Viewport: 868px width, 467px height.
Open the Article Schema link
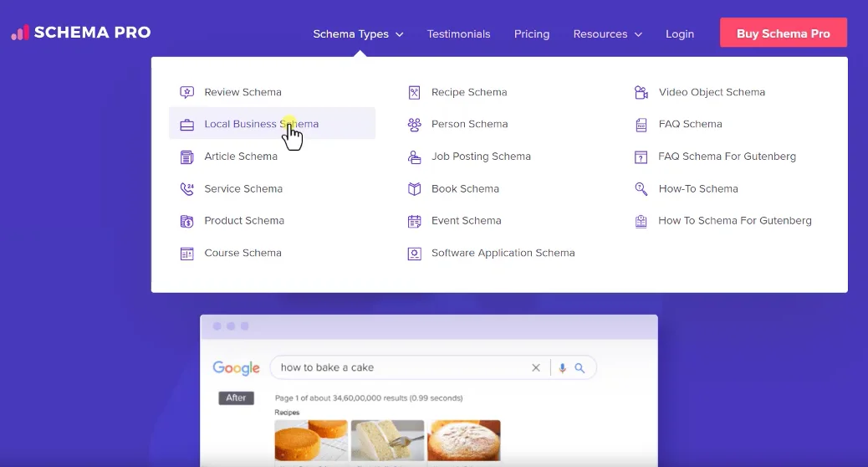click(x=241, y=157)
